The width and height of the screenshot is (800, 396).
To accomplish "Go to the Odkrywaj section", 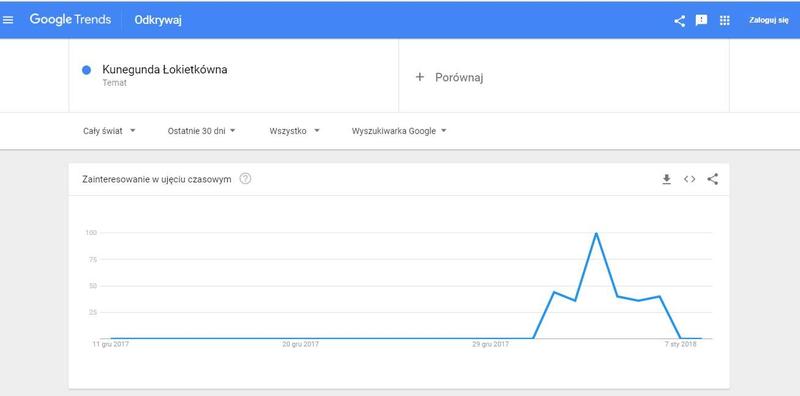I will 158,20.
